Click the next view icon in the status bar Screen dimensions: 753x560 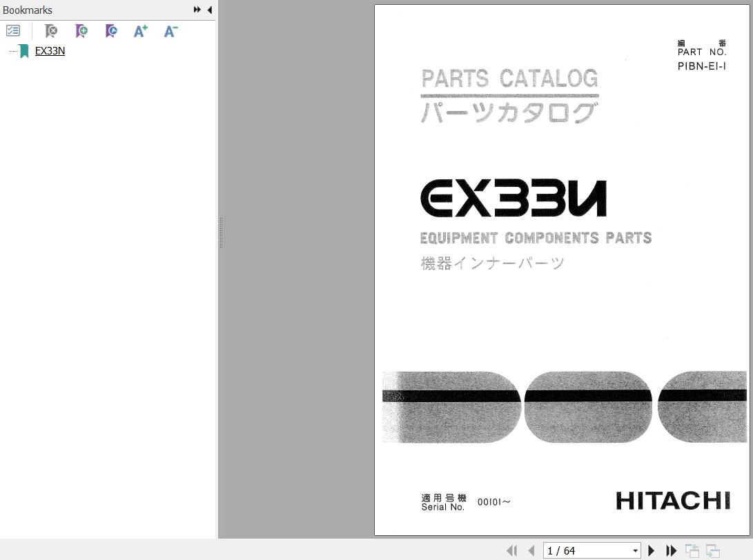click(713, 551)
